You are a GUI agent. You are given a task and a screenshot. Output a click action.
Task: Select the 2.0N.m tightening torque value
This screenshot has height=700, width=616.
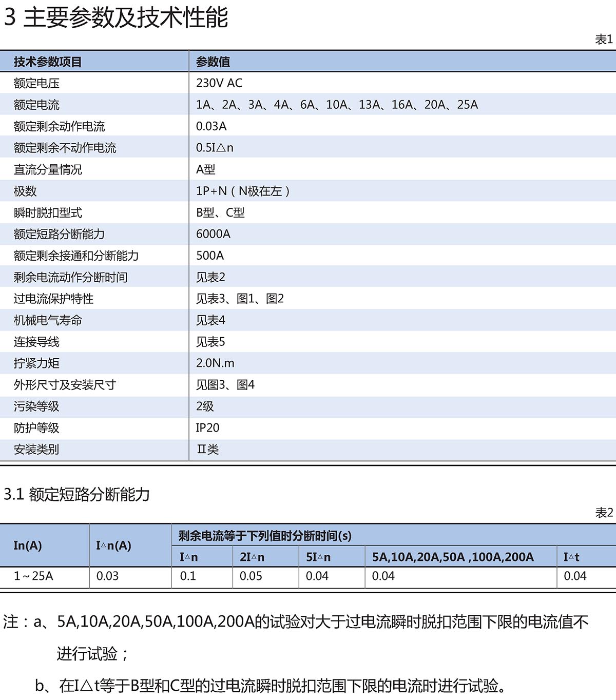tap(215, 363)
